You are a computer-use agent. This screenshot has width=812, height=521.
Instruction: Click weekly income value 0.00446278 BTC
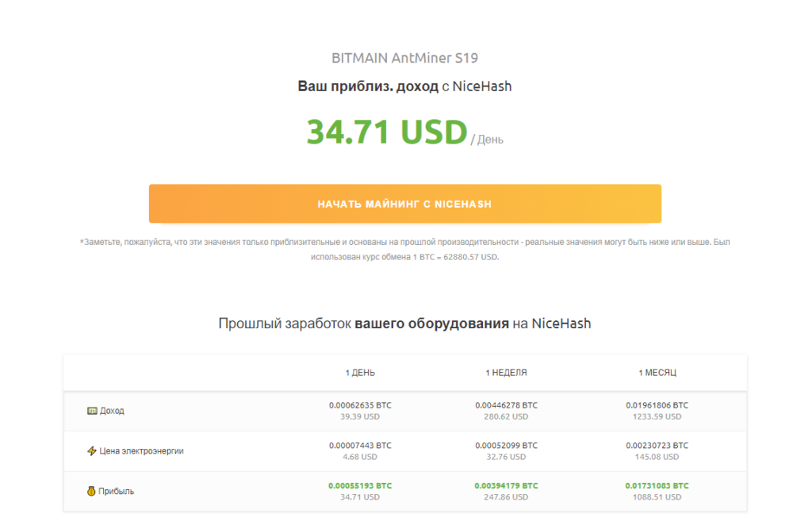pyautogui.click(x=506, y=405)
